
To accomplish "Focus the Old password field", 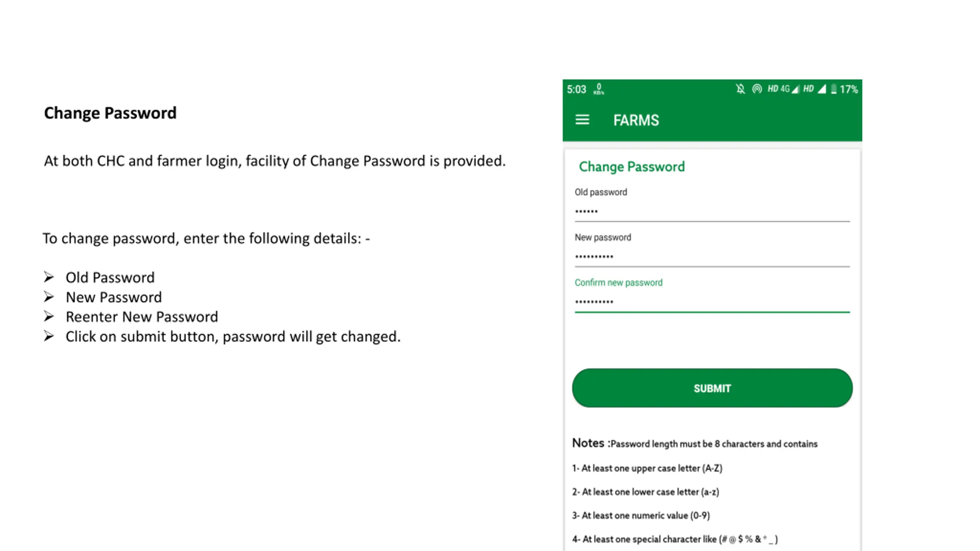I will (x=712, y=211).
